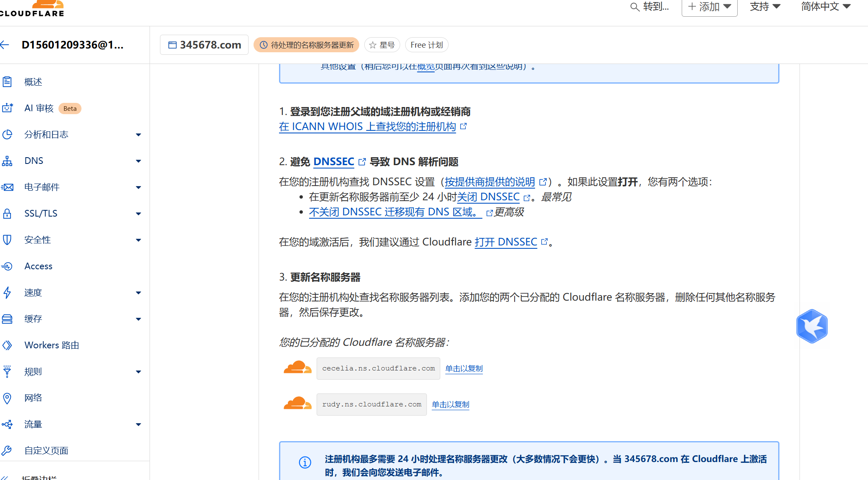Click the 安全性 shield icon
Viewport: 868px width, 480px height.
(7, 240)
